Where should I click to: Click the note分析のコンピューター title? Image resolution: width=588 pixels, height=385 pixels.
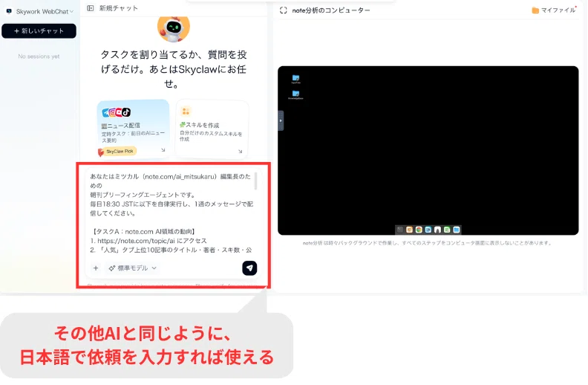click(331, 10)
